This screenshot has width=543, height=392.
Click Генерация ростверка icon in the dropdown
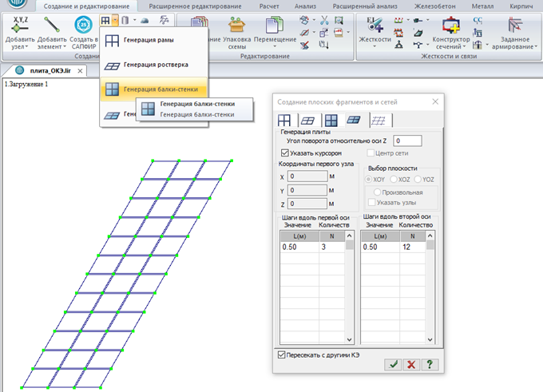pyautogui.click(x=112, y=65)
